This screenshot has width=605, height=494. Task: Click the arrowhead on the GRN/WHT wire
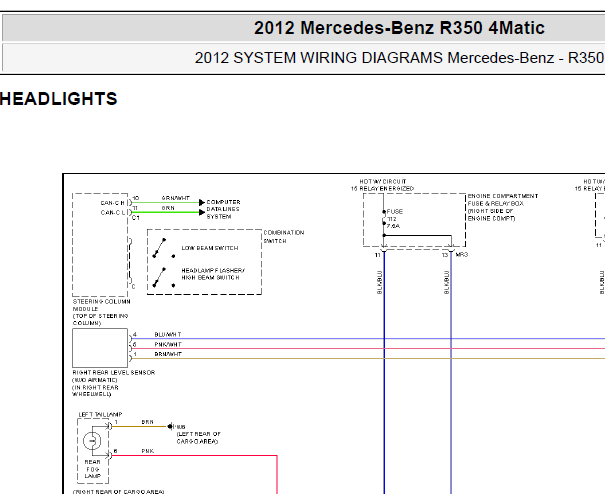click(202, 202)
